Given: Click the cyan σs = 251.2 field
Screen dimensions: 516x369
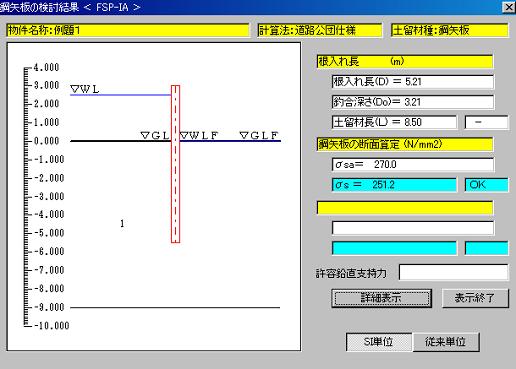Looking at the screenshot, I should tap(394, 185).
